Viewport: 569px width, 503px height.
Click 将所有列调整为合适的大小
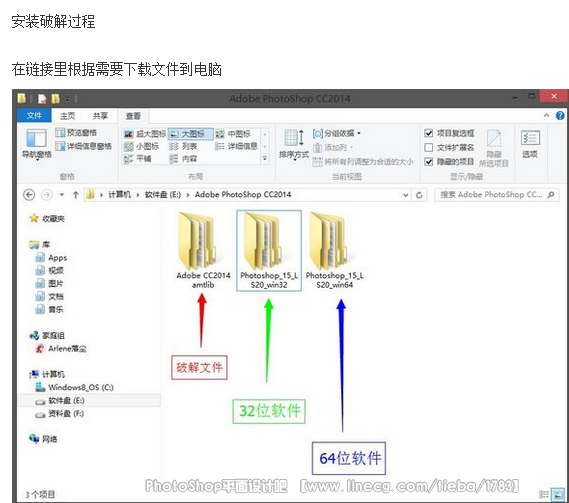(x=363, y=161)
